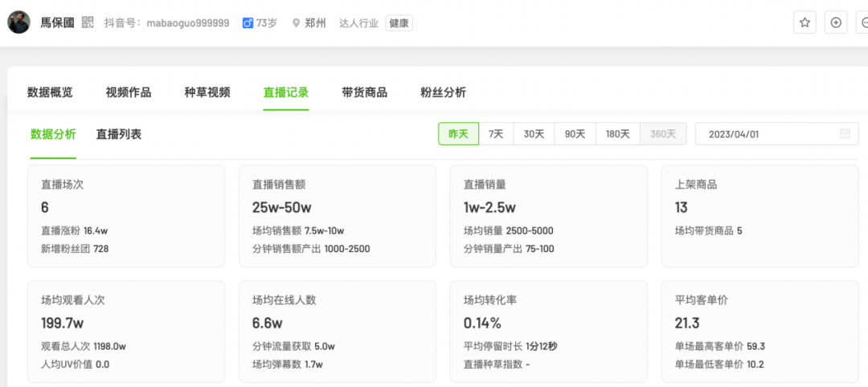
Task: Select the 7天 time range
Action: [x=496, y=134]
